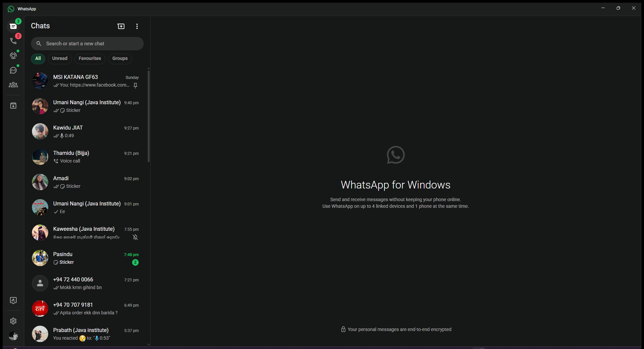Open Umani Nangi chat from 9:01 pm
Image resolution: width=644 pixels, height=349 pixels.
coord(86,207)
